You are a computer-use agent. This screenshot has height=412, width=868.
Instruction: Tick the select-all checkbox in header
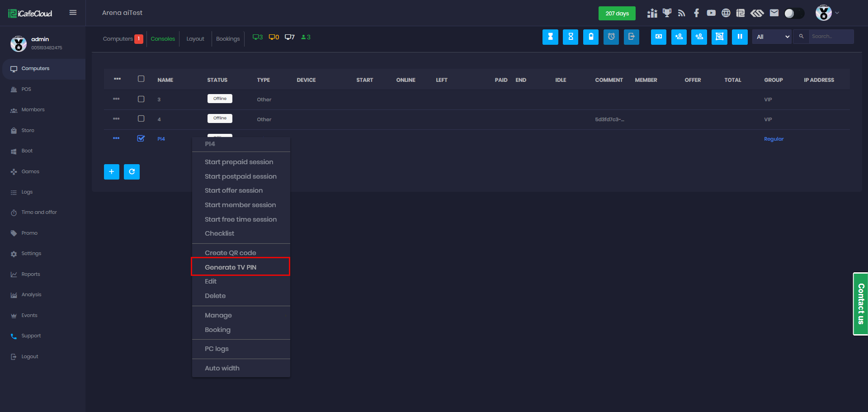141,79
